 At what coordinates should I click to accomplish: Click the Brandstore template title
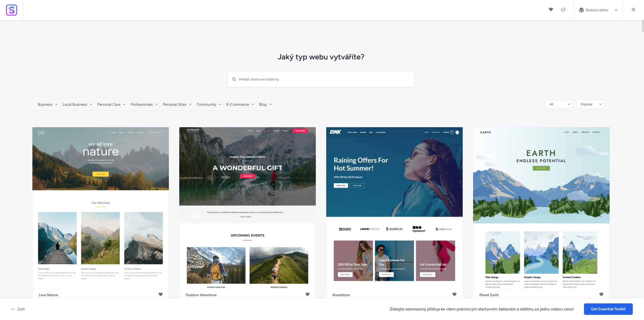coord(341,295)
